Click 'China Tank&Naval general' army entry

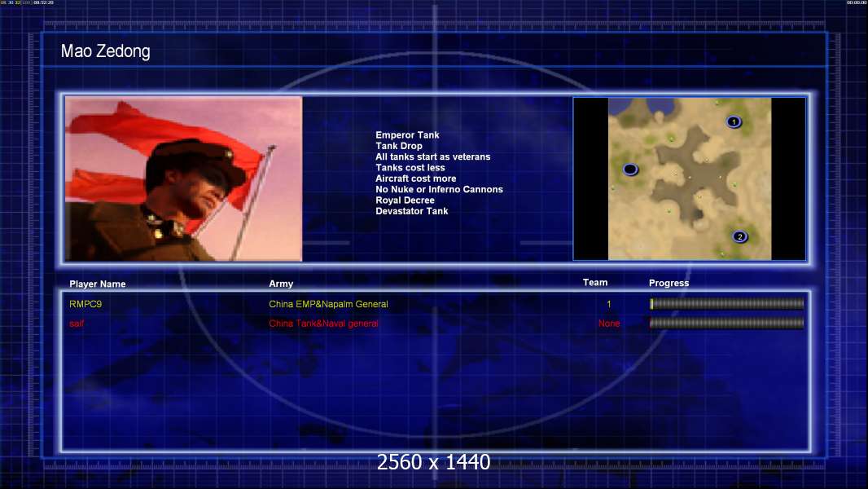323,324
